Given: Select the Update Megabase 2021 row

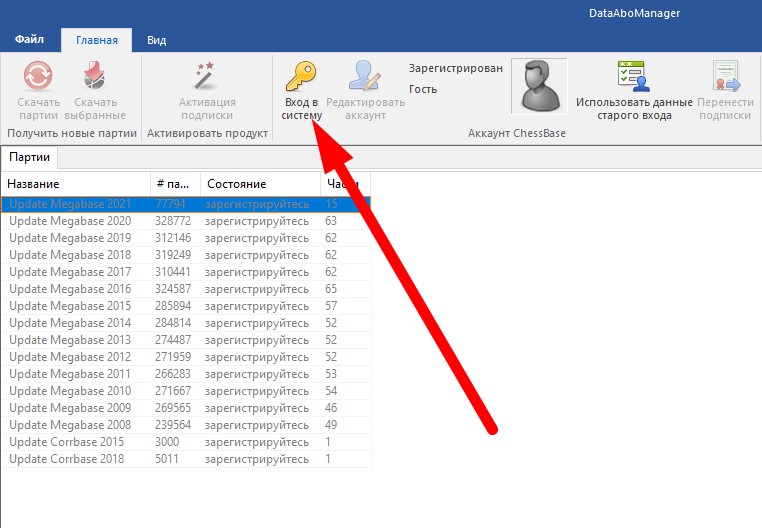Looking at the screenshot, I should (70, 204).
